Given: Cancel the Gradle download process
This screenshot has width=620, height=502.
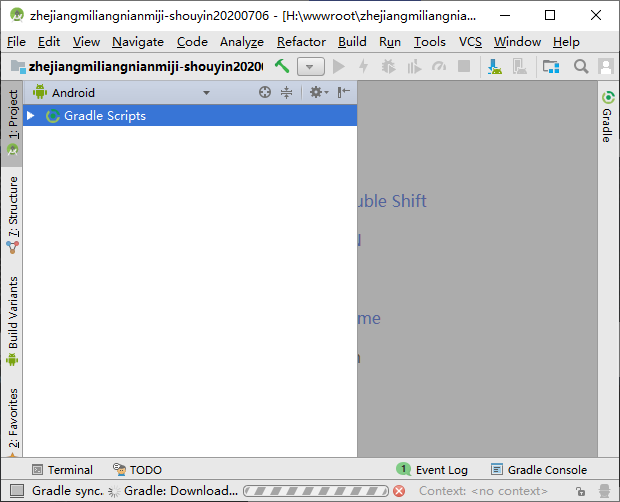Looking at the screenshot, I should 399,491.
